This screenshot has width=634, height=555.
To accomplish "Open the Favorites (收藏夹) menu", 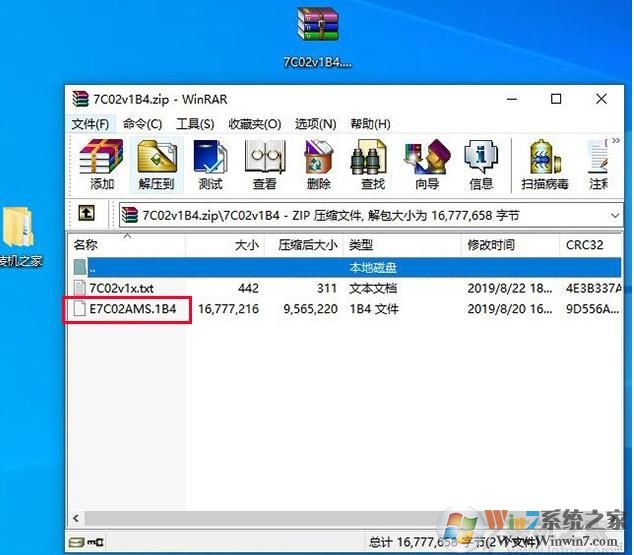I will click(254, 124).
